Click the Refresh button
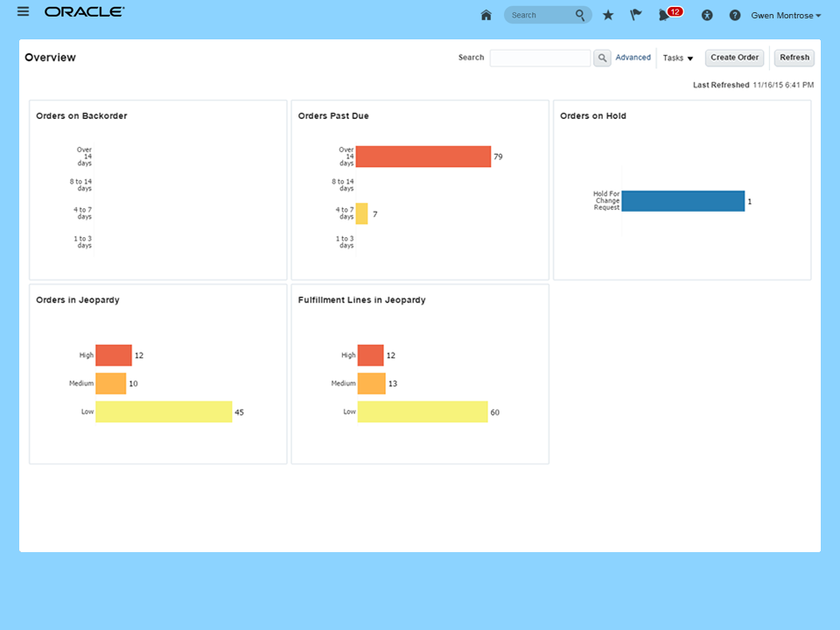Image resolution: width=840 pixels, height=630 pixels. 794,58
